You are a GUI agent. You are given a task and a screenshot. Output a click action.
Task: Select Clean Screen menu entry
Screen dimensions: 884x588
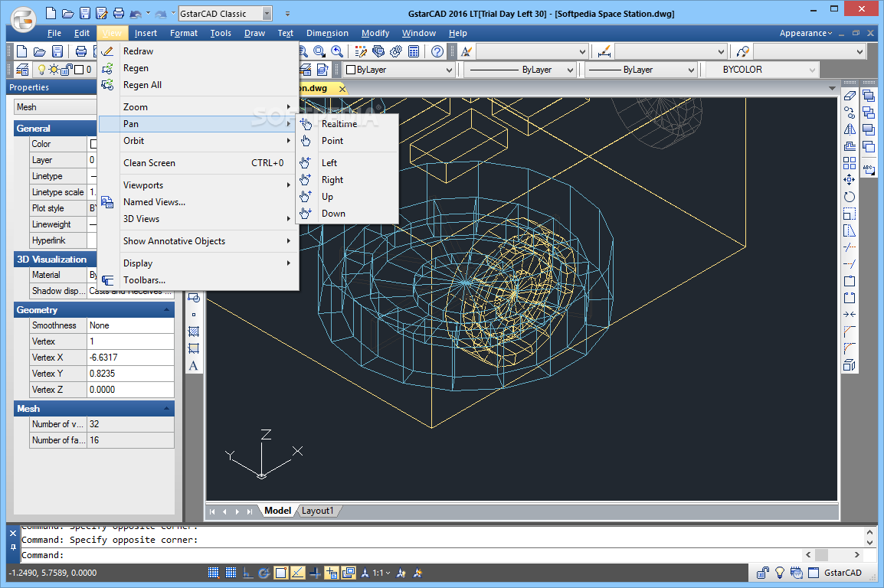[x=198, y=163]
